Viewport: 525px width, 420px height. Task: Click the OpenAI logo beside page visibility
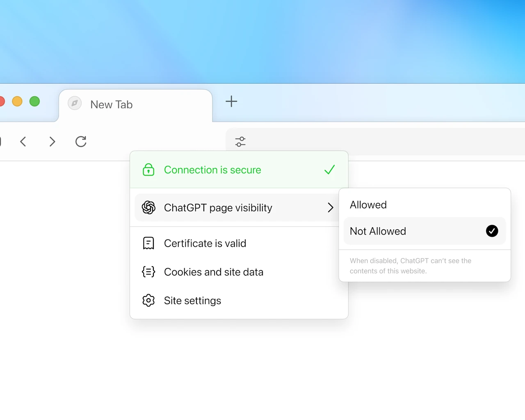click(148, 208)
